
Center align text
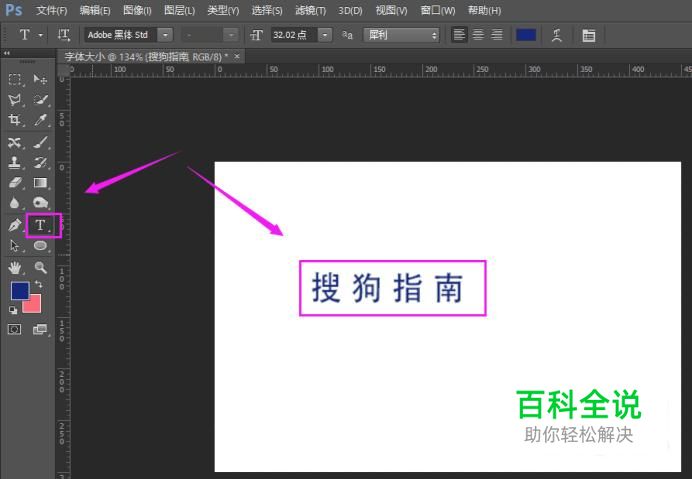(x=478, y=35)
